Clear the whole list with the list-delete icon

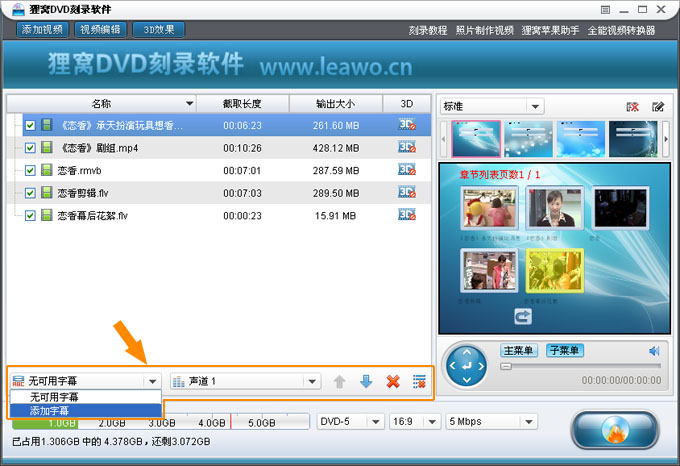(419, 381)
